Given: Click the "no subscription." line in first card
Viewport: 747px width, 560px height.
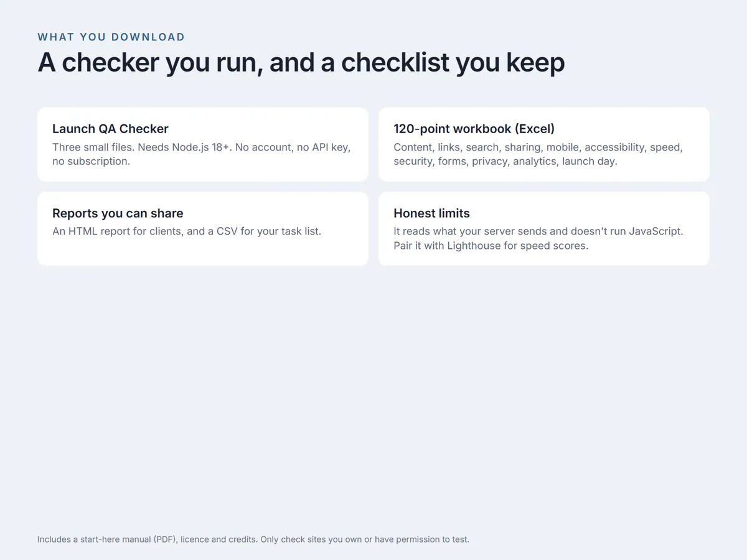Looking at the screenshot, I should 91,161.
